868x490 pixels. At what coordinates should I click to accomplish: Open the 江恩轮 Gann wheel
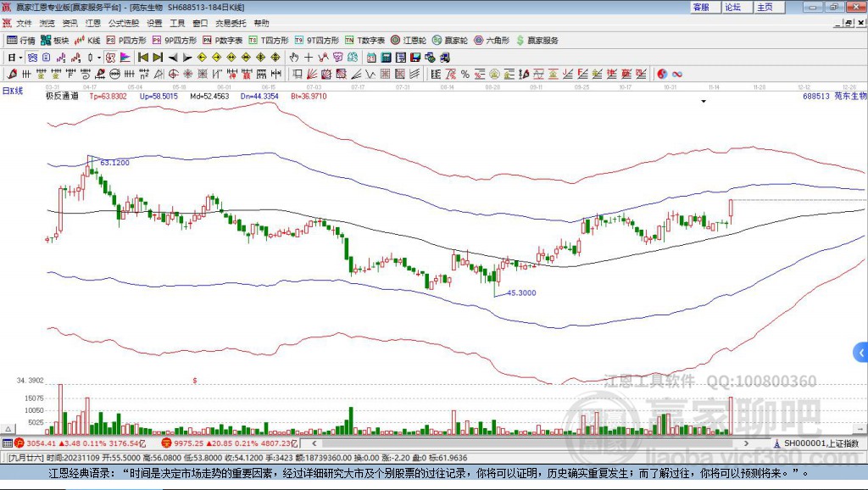(409, 41)
